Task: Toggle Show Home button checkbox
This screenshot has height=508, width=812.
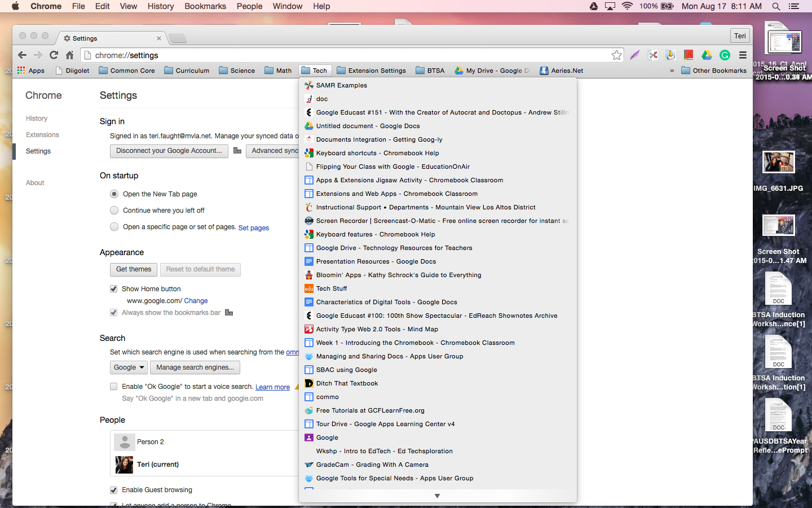Action: [114, 289]
